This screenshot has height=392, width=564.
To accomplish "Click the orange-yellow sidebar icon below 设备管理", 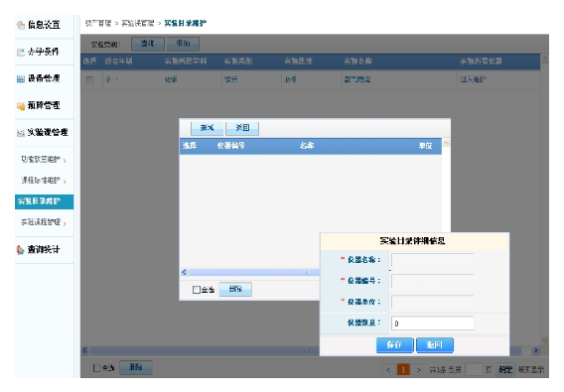I will click(x=21, y=106).
